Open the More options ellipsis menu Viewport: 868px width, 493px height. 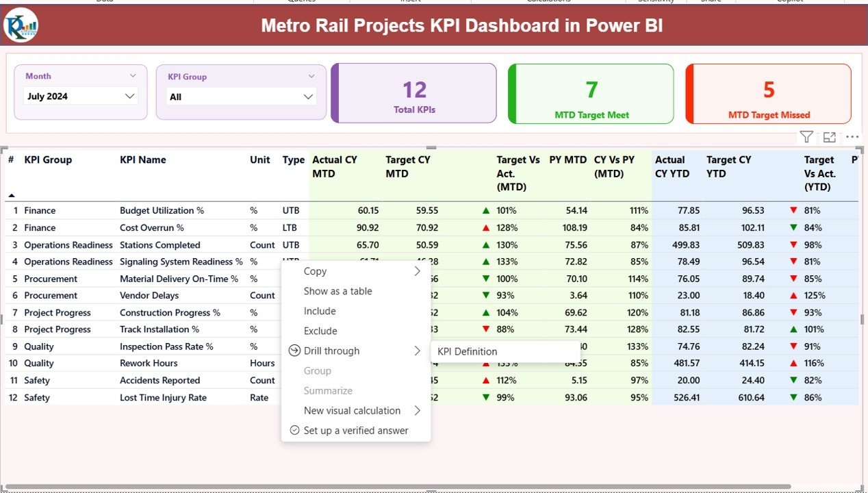[x=852, y=137]
